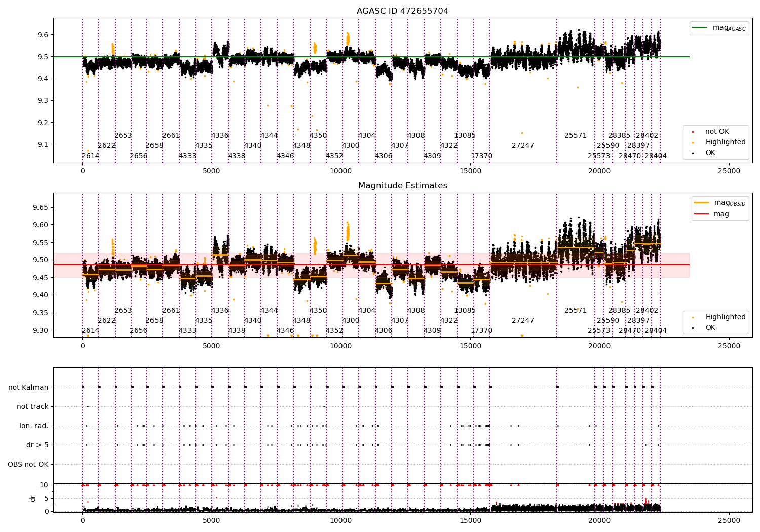
Task: Click OBSID label 17370 in top plot
Action: [481, 156]
